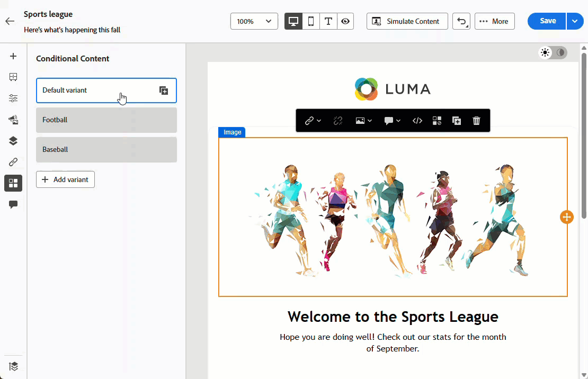588x379 pixels.
Task: Click the vertical scrollbar on the canvas
Action: click(x=584, y=136)
